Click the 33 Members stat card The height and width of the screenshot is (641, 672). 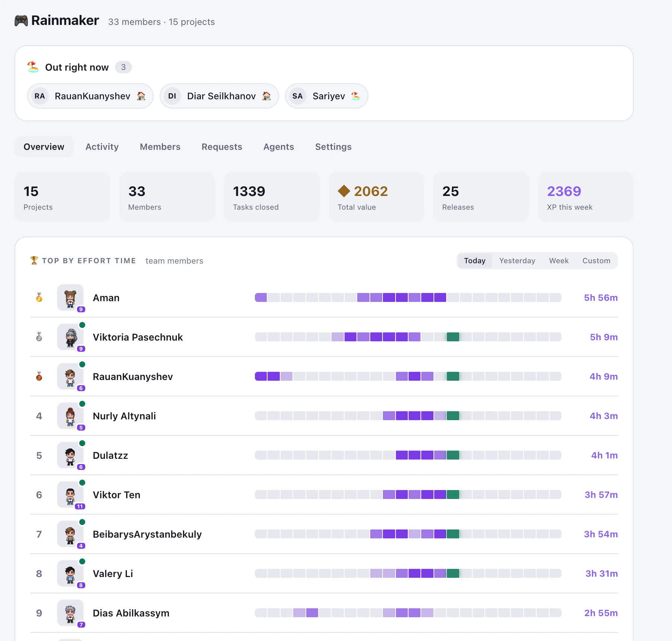pyautogui.click(x=167, y=197)
